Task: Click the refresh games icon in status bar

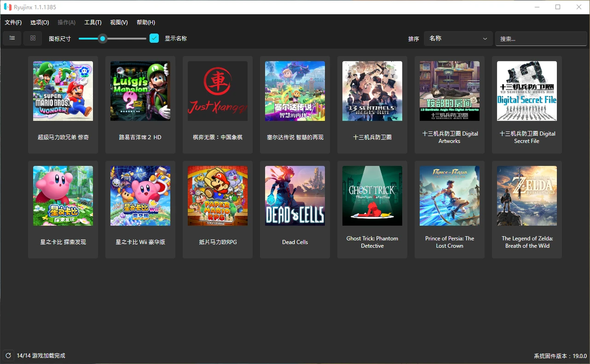Action: (8, 356)
